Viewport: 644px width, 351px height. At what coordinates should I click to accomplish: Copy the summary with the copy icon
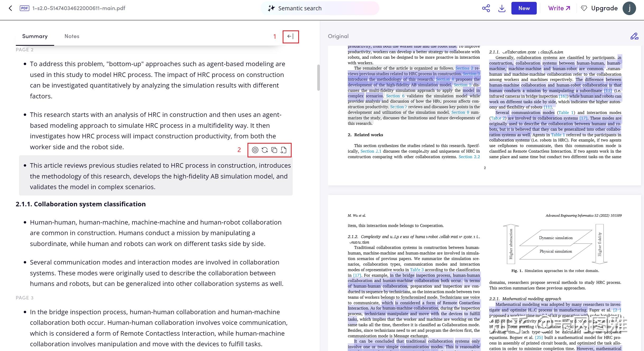coord(274,150)
